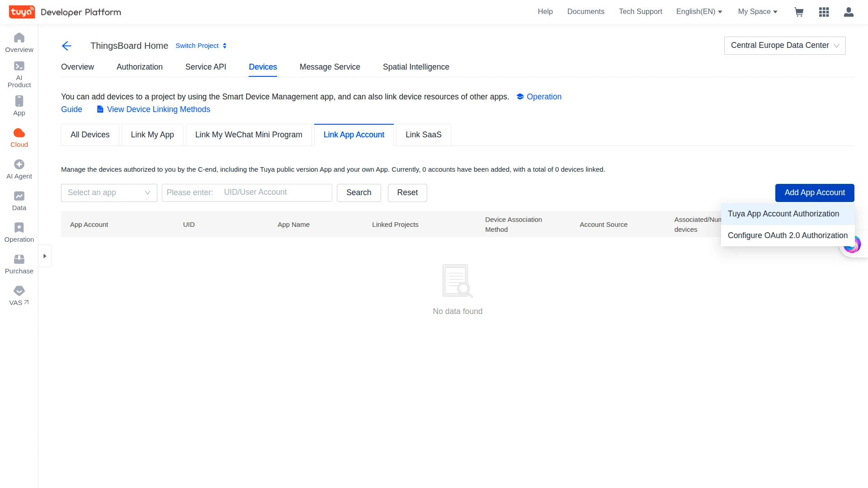Viewport: 868px width, 488px height.
Task: Open the shopping cart icon
Action: pos(799,12)
